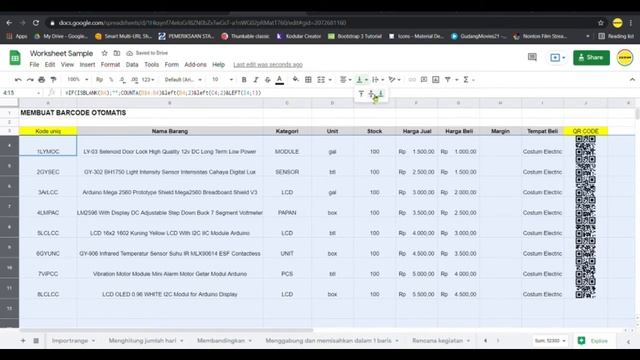
Task: Click the Insert link icon
Action: click(x=412, y=80)
